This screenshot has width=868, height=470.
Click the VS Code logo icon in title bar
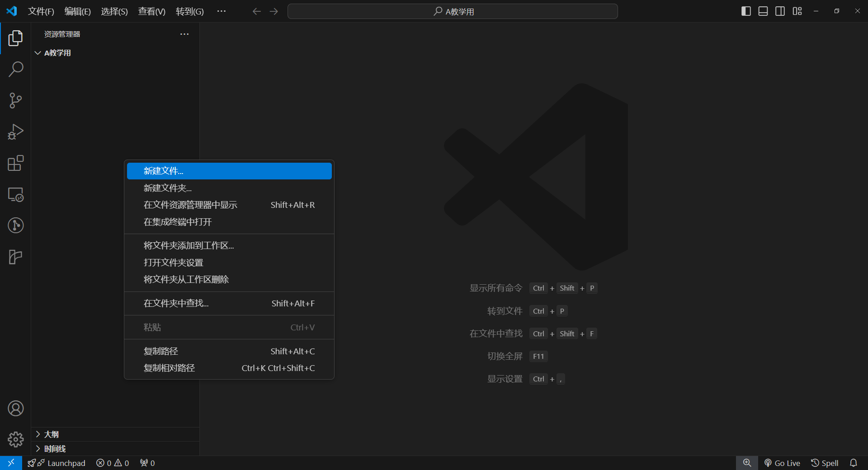[x=12, y=11]
